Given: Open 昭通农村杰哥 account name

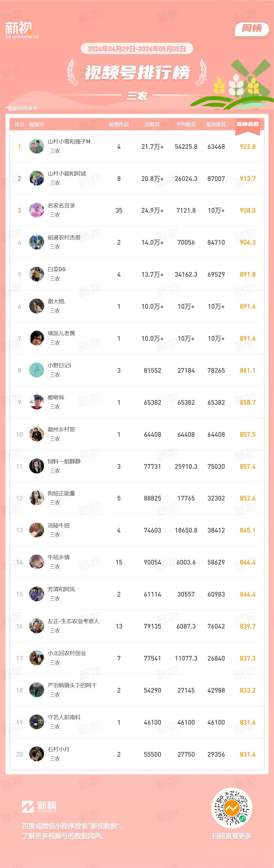Looking at the screenshot, I should [64, 237].
